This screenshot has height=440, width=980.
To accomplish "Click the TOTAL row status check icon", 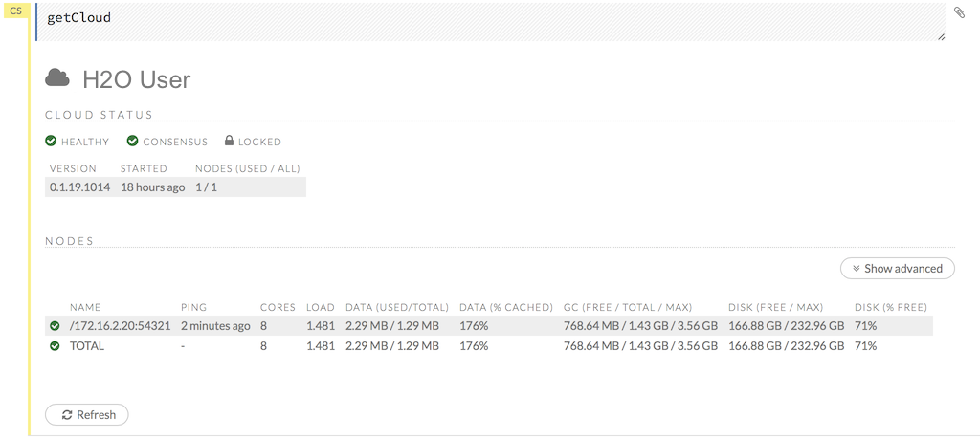I will (x=55, y=346).
